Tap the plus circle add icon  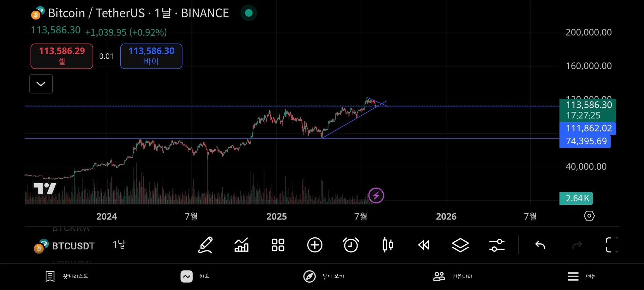point(315,245)
